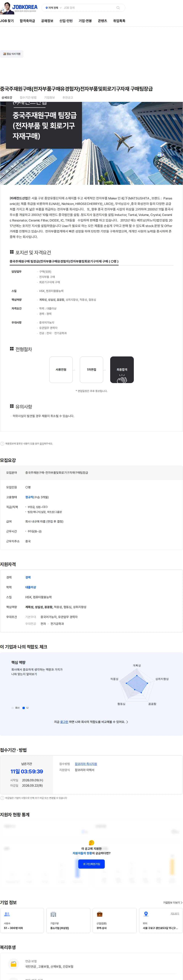Click the thinking emoji icon

click(x=91, y=843)
